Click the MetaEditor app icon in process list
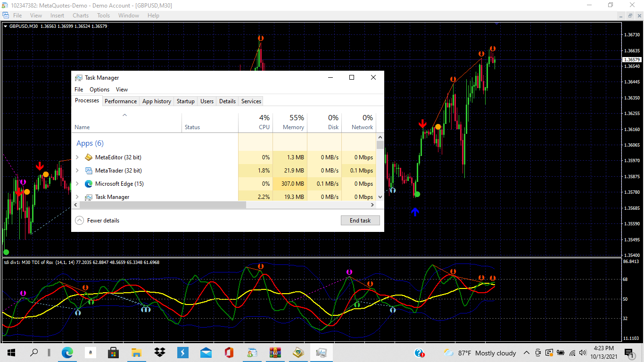644x362 pixels. coord(89,157)
